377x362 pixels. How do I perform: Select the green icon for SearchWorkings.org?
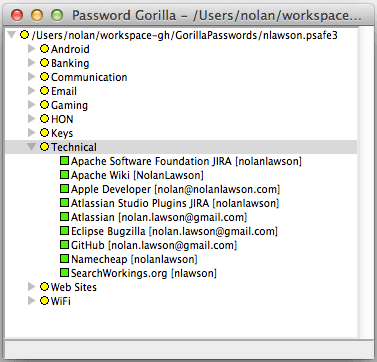pyautogui.click(x=64, y=273)
